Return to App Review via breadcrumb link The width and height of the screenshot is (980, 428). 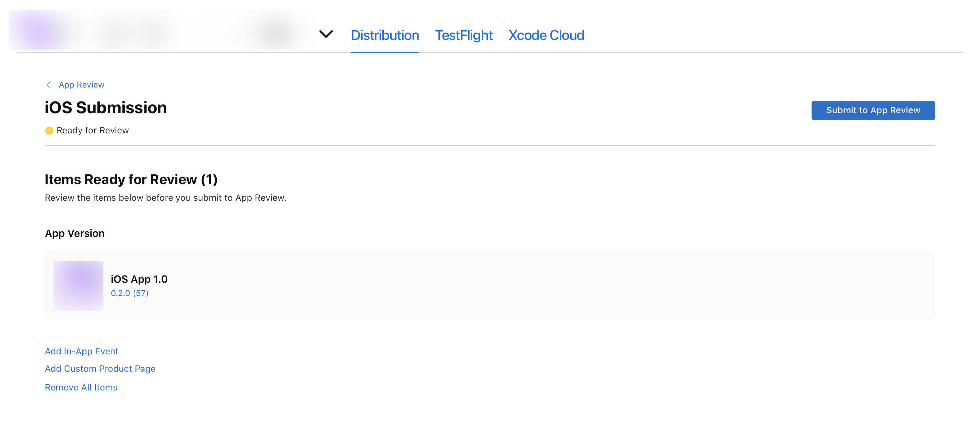[81, 85]
